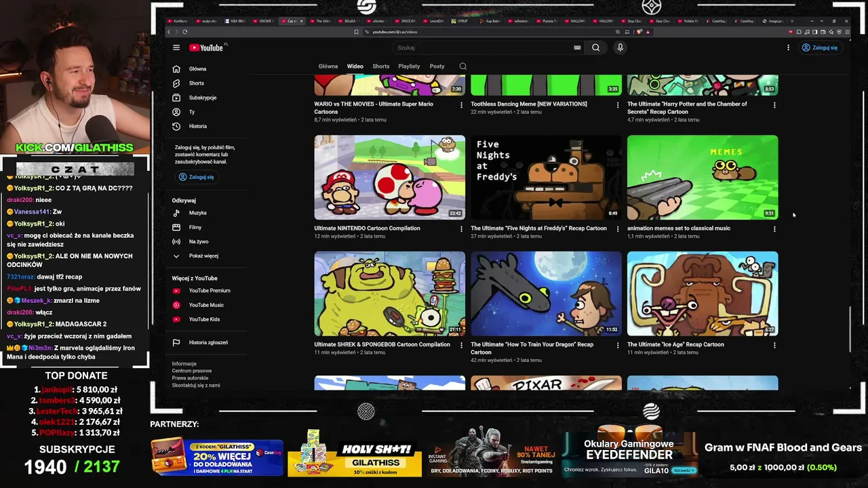
Task: Open the YouTube hamburger guide menu
Action: tap(176, 47)
